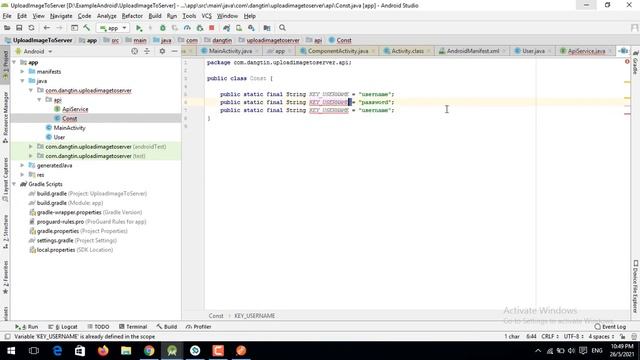Open the Build menu
640x360 pixels.
(x=155, y=16)
